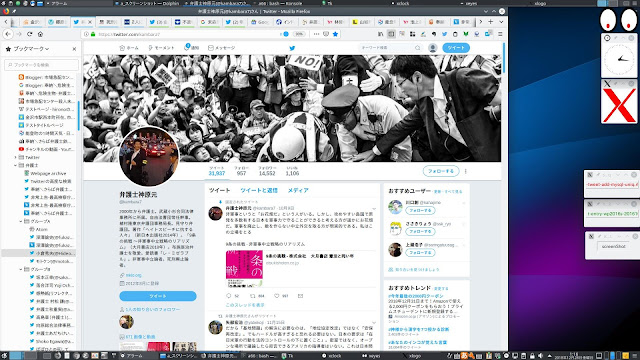
Task: Open the page actions three-dot menu
Action: tap(316, 34)
